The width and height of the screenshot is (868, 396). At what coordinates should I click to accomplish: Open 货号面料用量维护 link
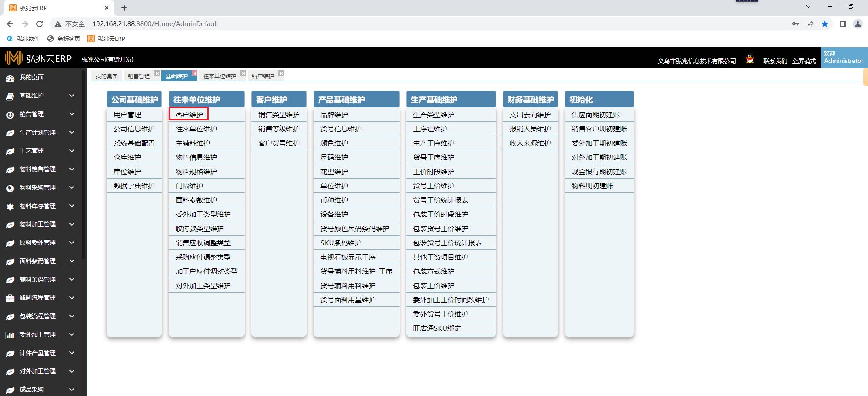click(348, 300)
